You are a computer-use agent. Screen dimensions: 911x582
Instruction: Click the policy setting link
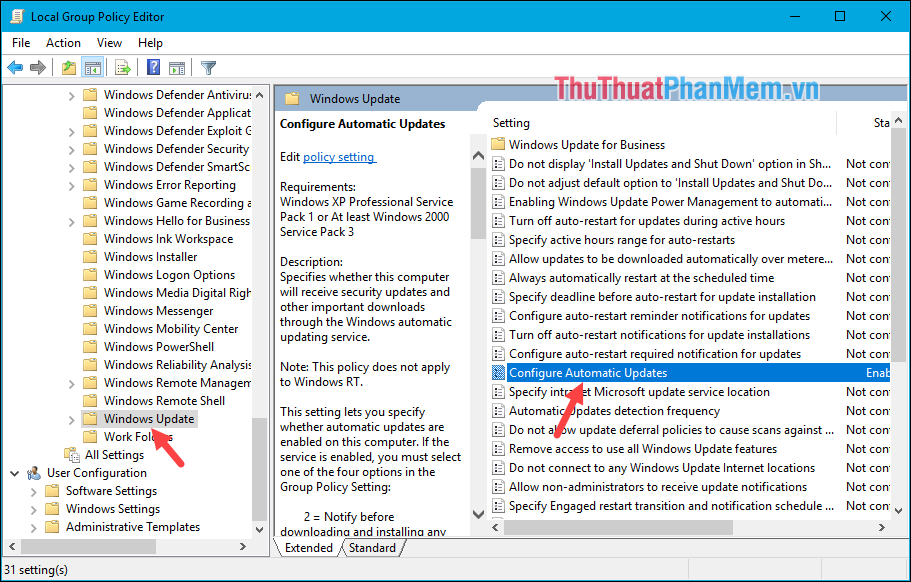337,156
